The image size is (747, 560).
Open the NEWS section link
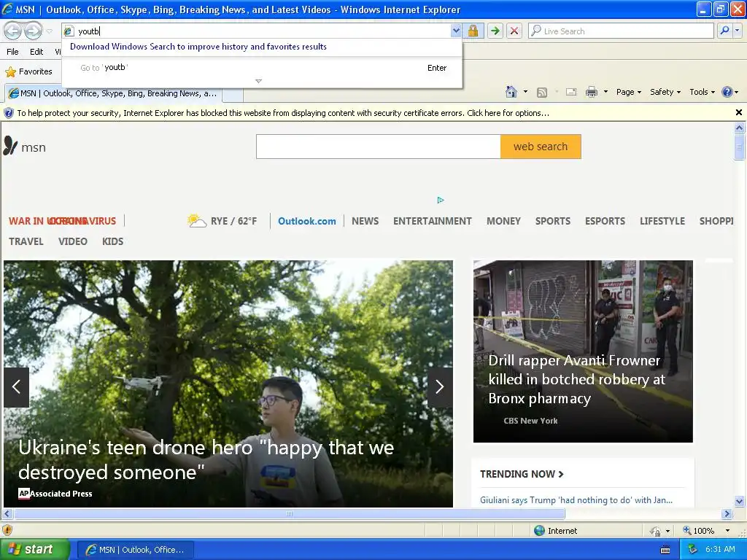[365, 221]
